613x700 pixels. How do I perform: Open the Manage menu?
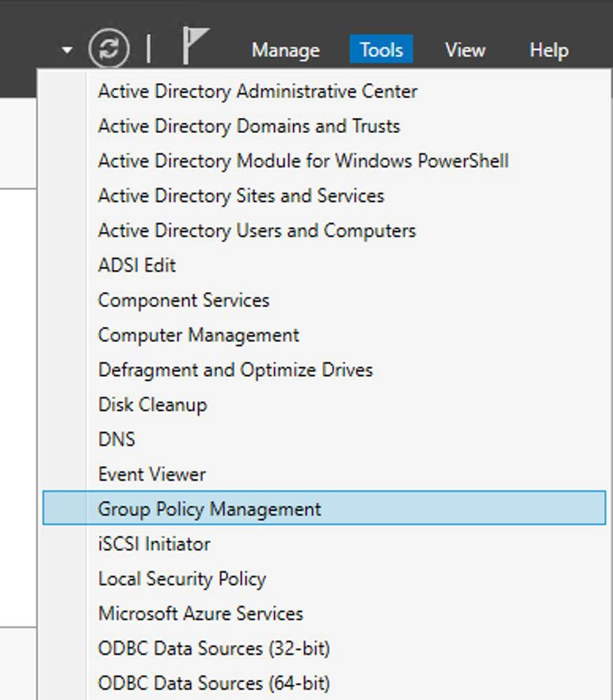coord(286,50)
